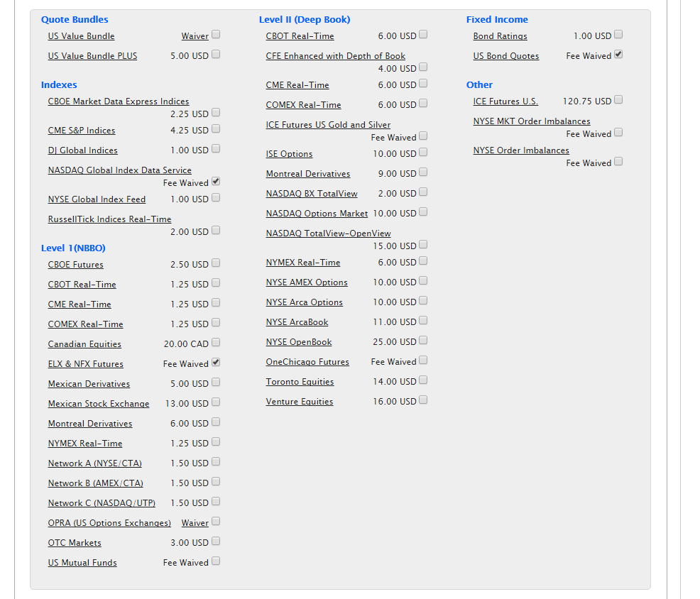Select the Level 1(NBBO) heading

pyautogui.click(x=73, y=248)
